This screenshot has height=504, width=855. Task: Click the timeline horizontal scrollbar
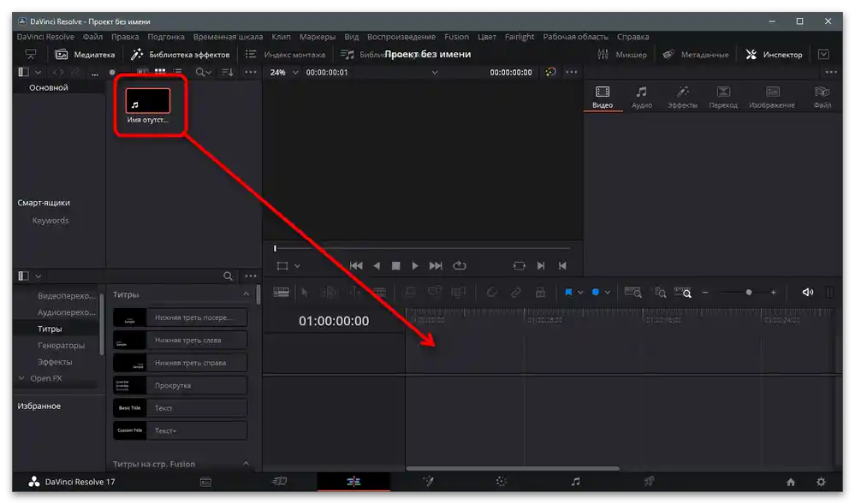point(513,468)
